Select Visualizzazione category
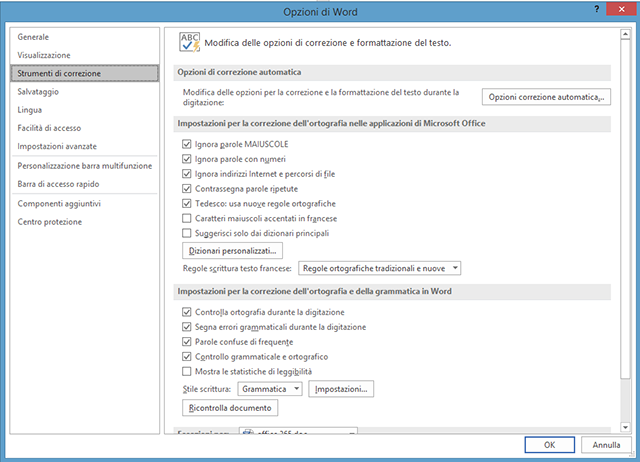Image resolution: width=640 pixels, height=462 pixels. point(84,55)
